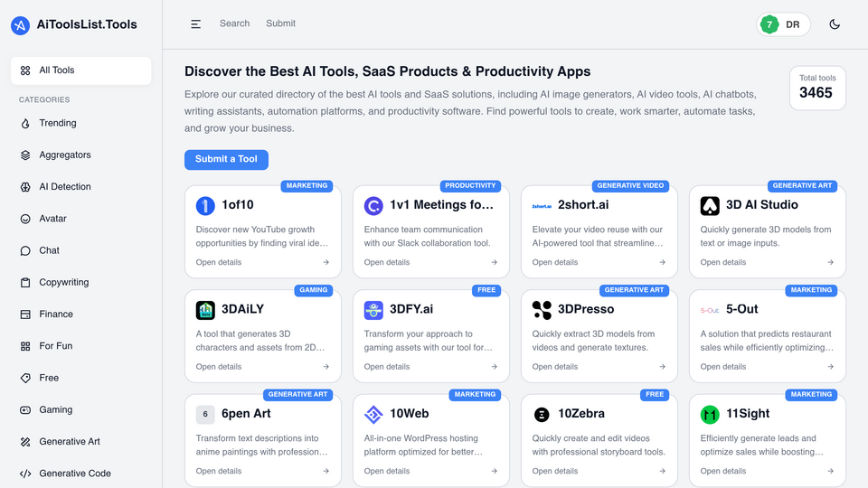
Task: Click the AI Detection icon
Action: [x=25, y=187]
